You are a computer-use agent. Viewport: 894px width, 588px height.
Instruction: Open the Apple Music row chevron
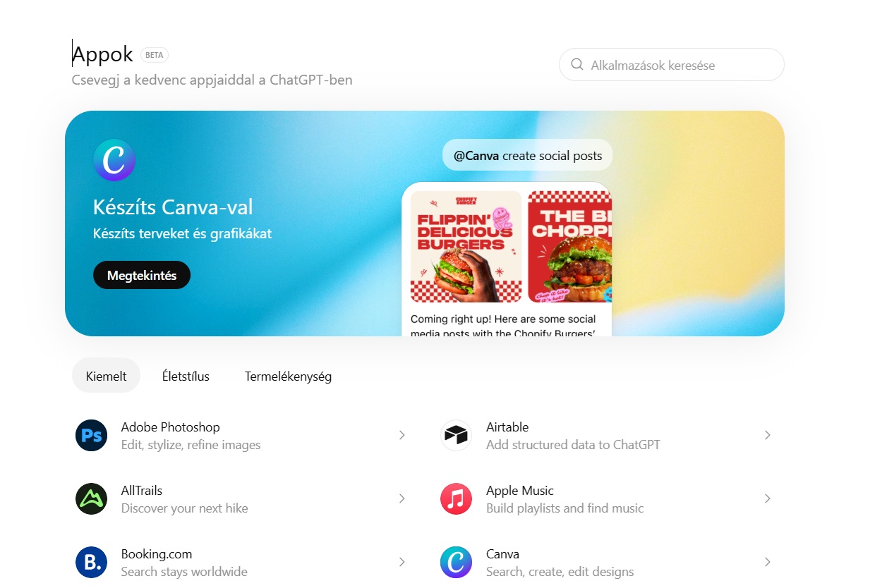[768, 498]
